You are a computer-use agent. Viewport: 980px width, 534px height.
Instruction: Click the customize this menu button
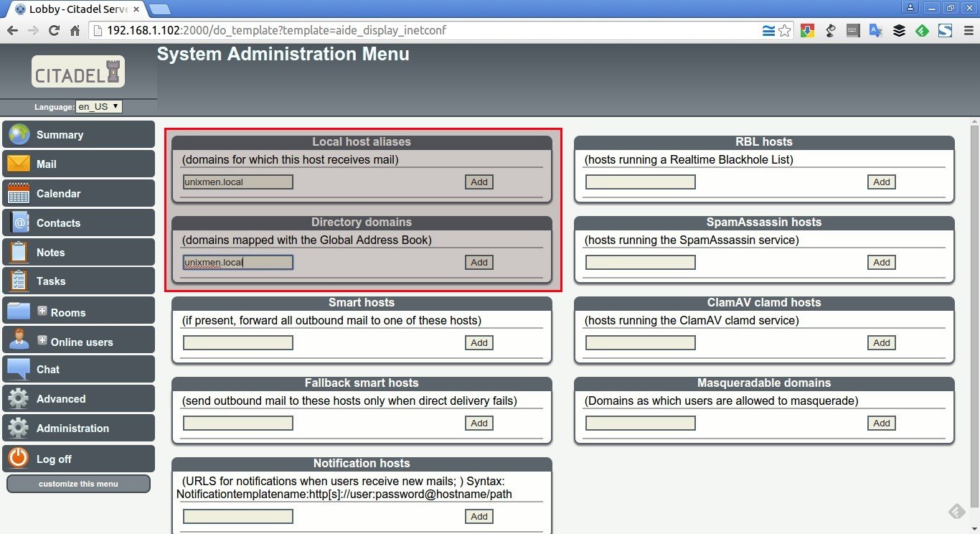tap(78, 484)
